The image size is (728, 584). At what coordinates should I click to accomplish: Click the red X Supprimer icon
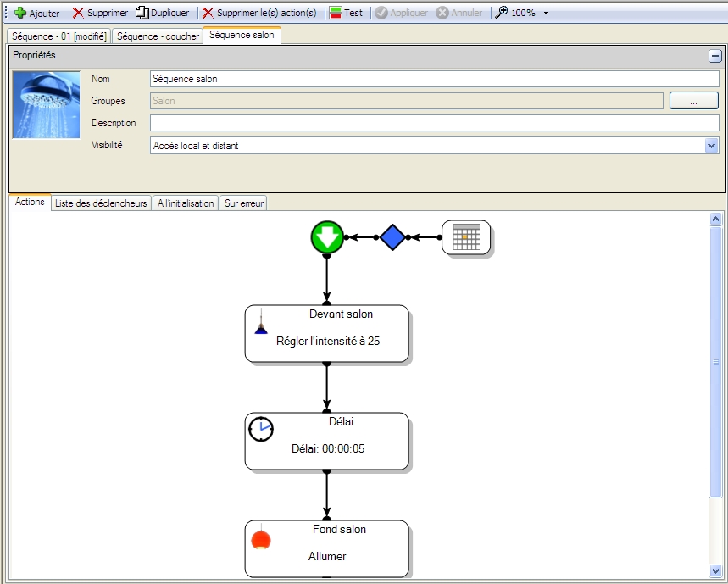(78, 14)
